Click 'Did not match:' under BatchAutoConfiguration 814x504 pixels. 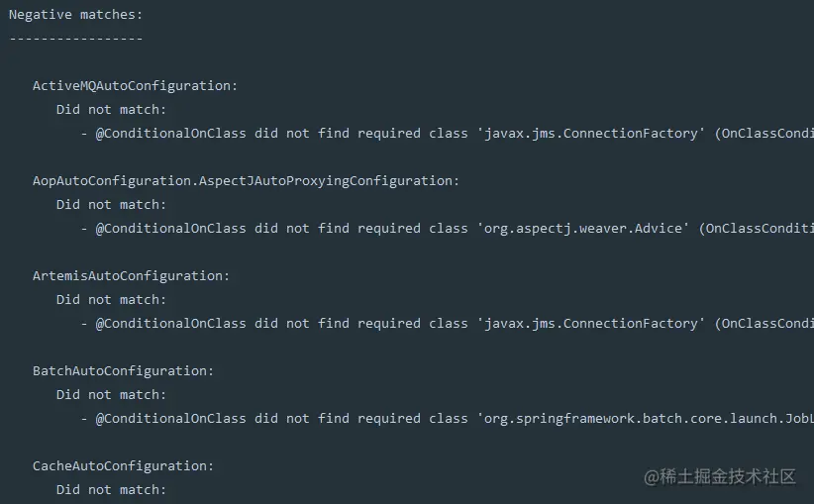pyautogui.click(x=111, y=394)
